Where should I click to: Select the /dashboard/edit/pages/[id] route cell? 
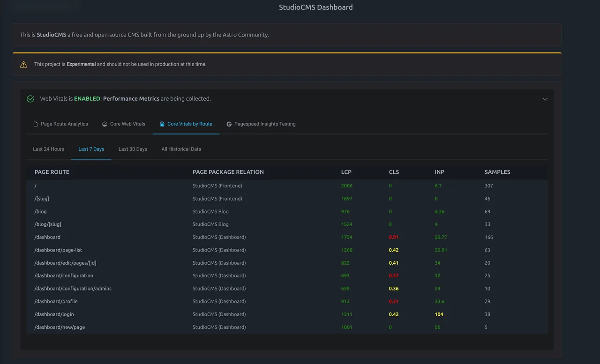pos(65,263)
